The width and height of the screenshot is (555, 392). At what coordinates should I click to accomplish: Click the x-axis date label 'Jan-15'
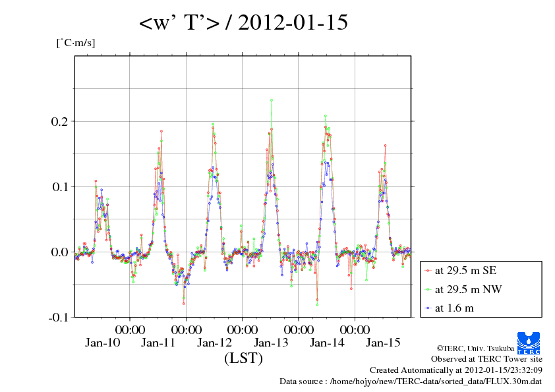pos(383,343)
